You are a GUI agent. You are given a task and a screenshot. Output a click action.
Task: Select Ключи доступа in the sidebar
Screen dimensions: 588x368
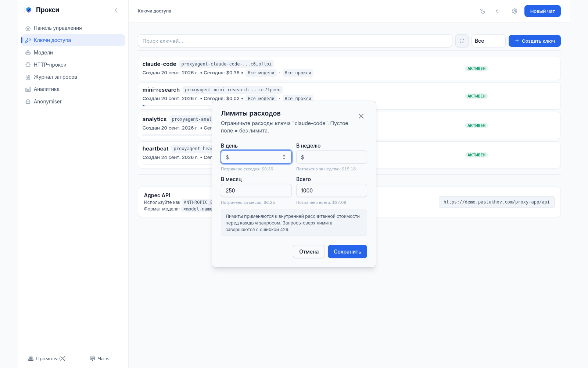(73, 40)
